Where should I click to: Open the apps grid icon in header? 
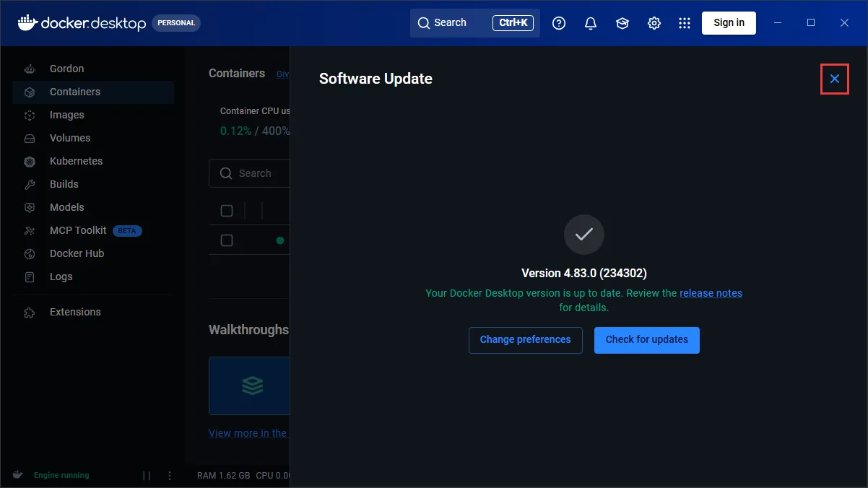click(x=685, y=23)
